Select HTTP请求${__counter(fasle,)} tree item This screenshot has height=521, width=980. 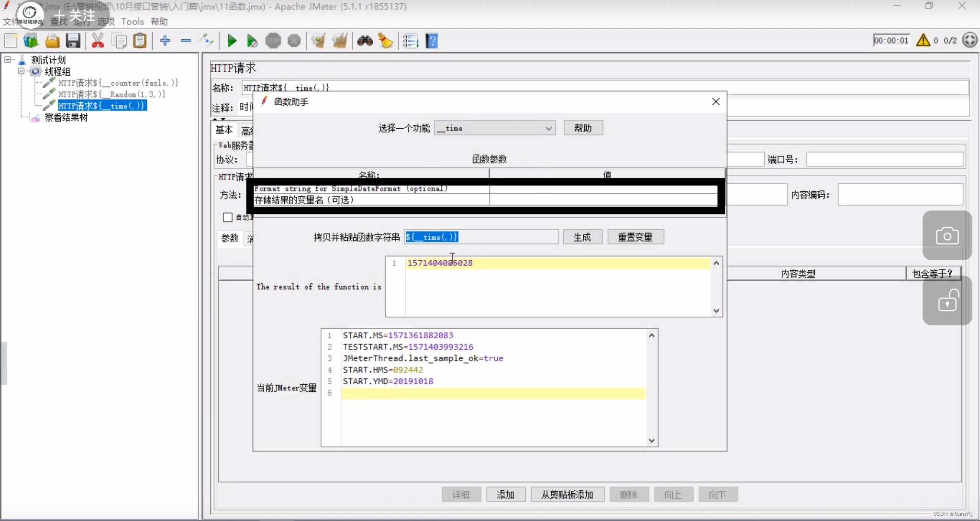118,83
